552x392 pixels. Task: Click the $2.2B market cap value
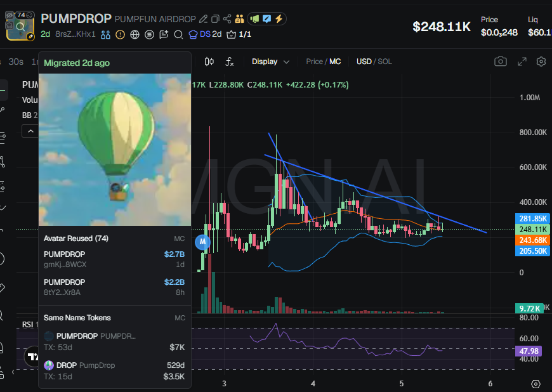(x=174, y=282)
